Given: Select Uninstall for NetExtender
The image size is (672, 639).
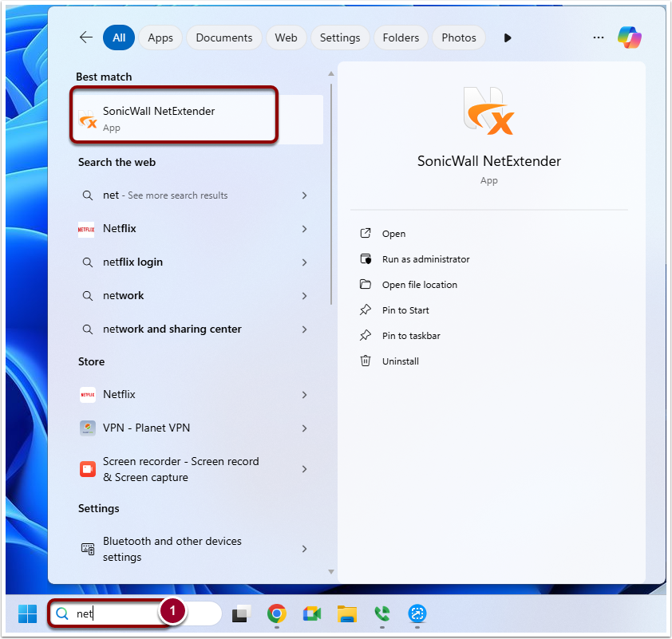Looking at the screenshot, I should point(401,361).
